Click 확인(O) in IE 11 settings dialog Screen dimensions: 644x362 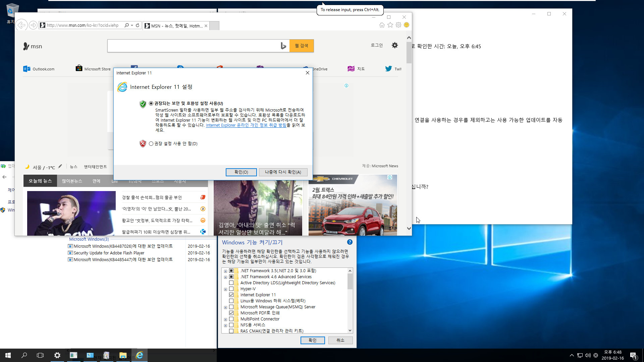tap(241, 172)
